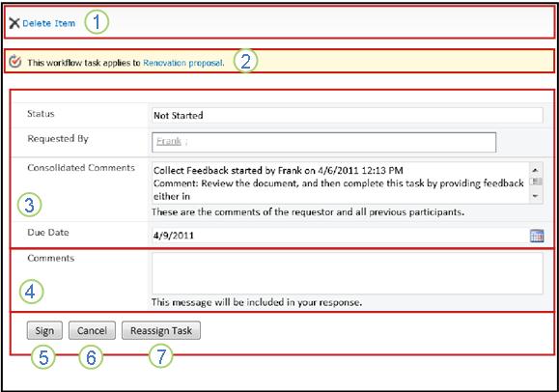This screenshot has width=559, height=392.
Task: Click the Requested By label
Action: pyautogui.click(x=58, y=138)
